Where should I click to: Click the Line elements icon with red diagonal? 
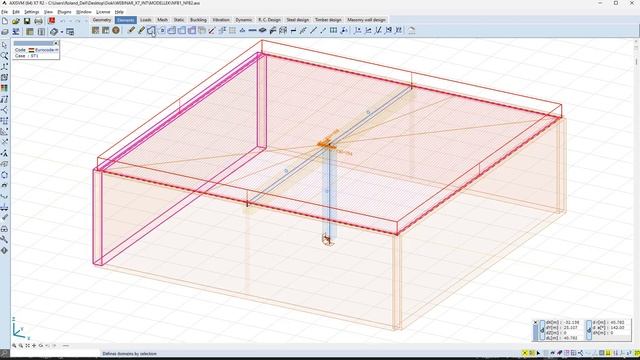click(x=212, y=30)
